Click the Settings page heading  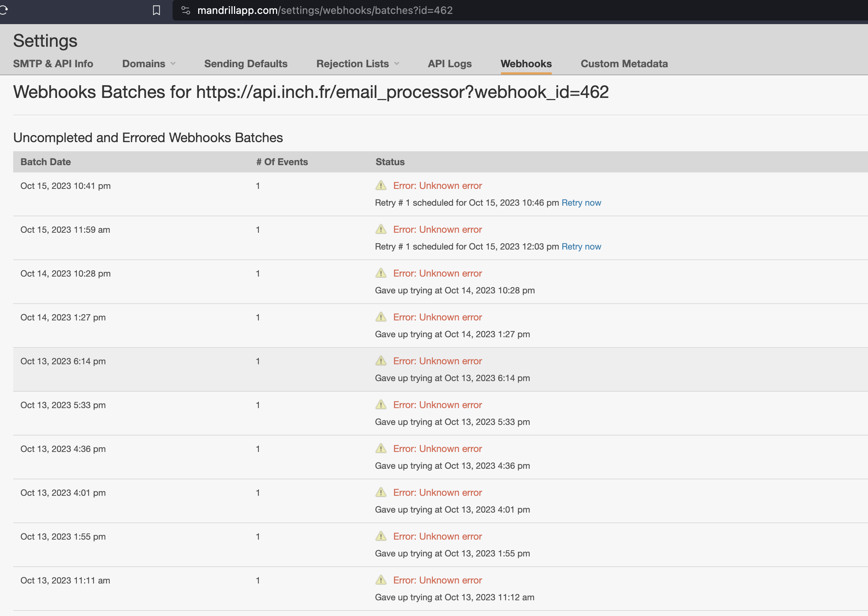pyautogui.click(x=45, y=41)
